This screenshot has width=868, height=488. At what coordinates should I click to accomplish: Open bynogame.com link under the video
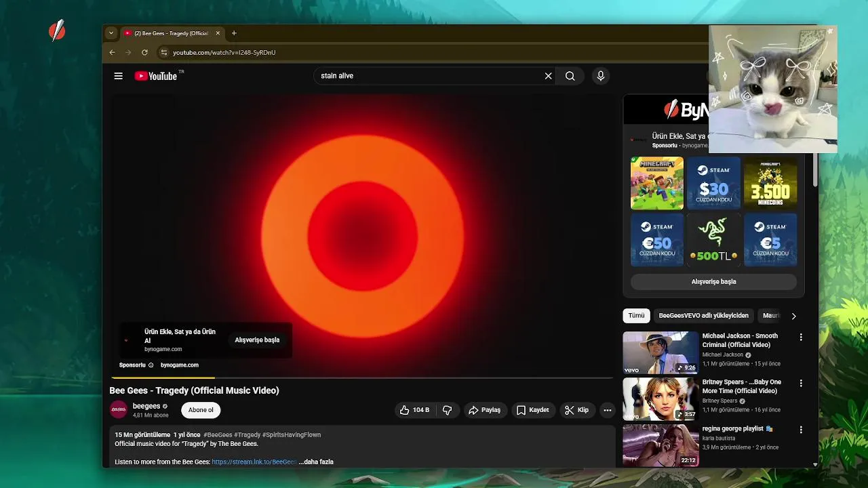180,365
